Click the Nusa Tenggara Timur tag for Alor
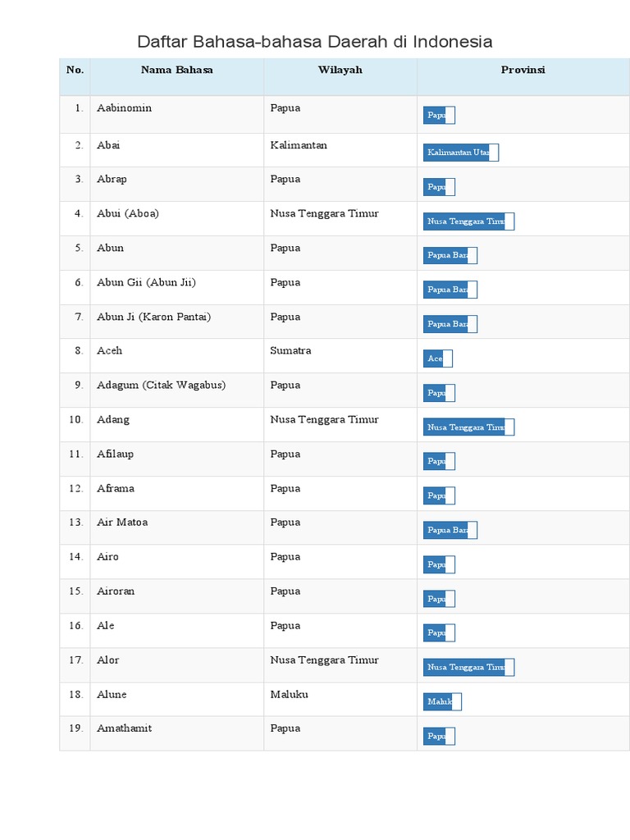Screen dimensions: 630x840 pos(468,668)
